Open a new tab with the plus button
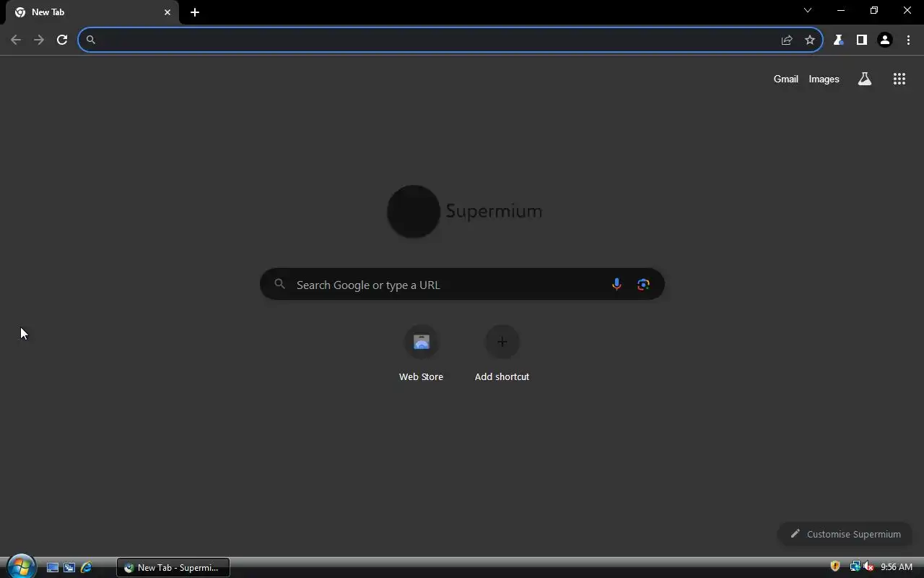Viewport: 924px width, 578px height. pyautogui.click(x=195, y=12)
